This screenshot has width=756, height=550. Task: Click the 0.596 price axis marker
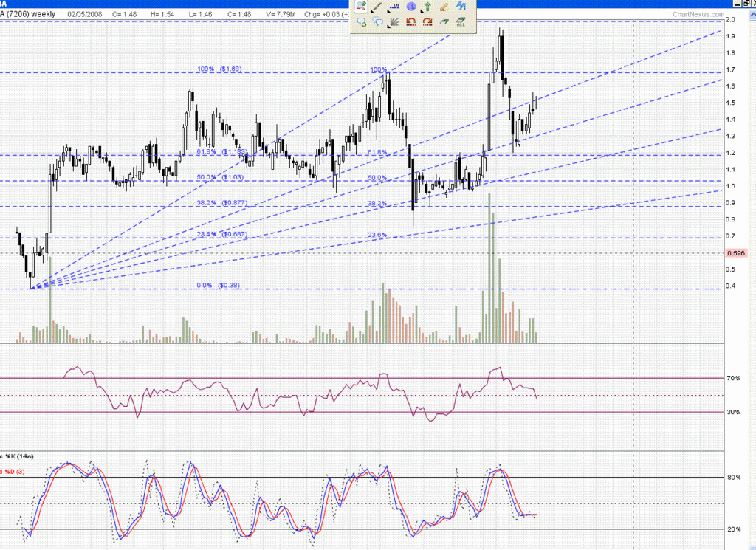[x=736, y=253]
